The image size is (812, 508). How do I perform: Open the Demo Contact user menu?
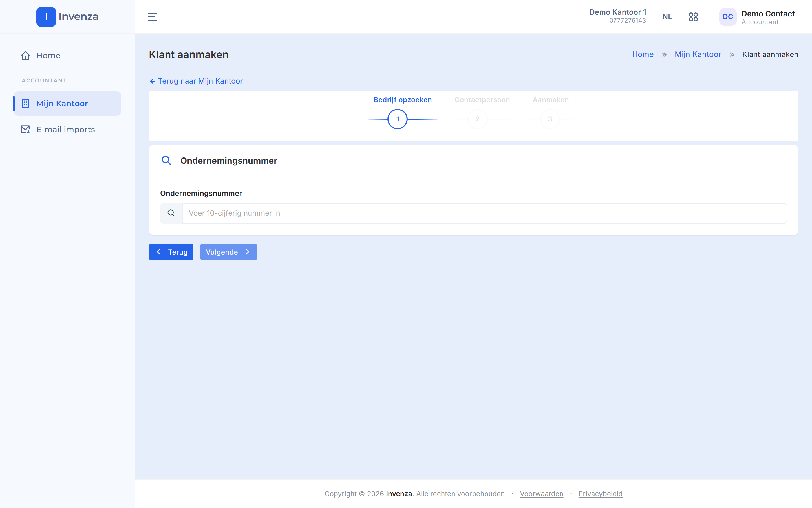point(757,17)
